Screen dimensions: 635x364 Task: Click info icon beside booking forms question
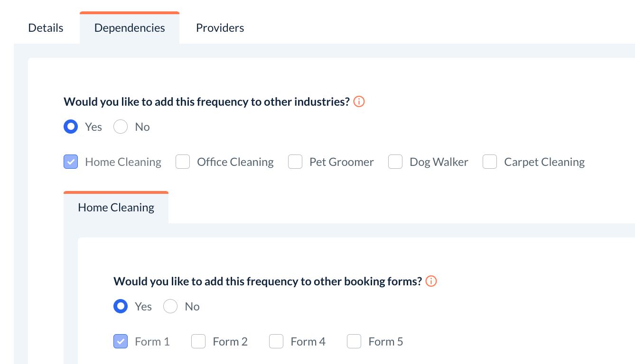(x=431, y=281)
